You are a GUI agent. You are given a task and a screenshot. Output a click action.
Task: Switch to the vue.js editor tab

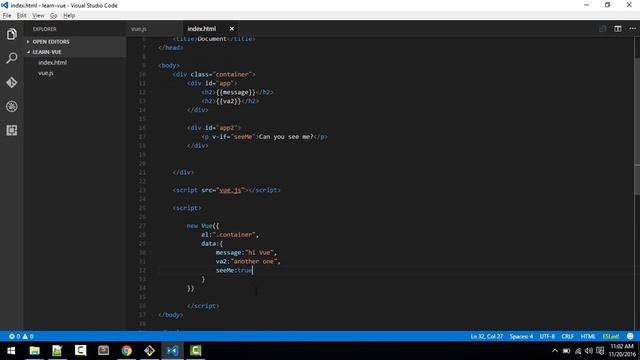[139, 29]
